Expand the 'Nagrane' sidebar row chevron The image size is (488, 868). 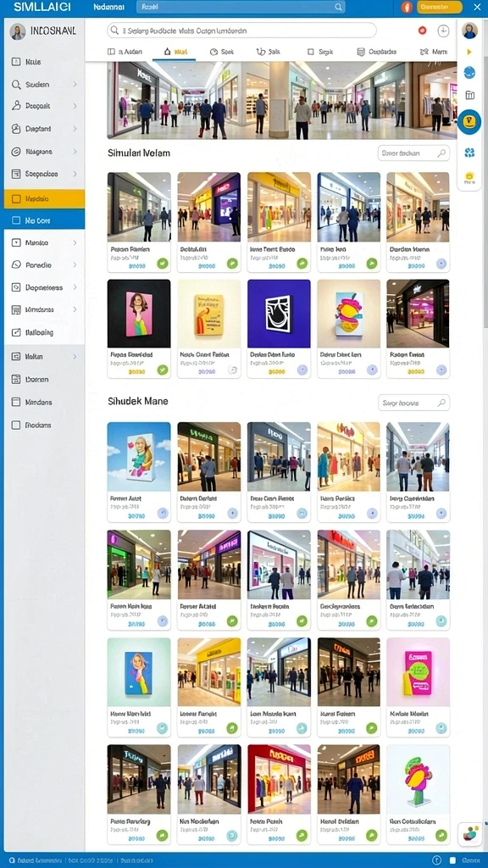point(75,151)
